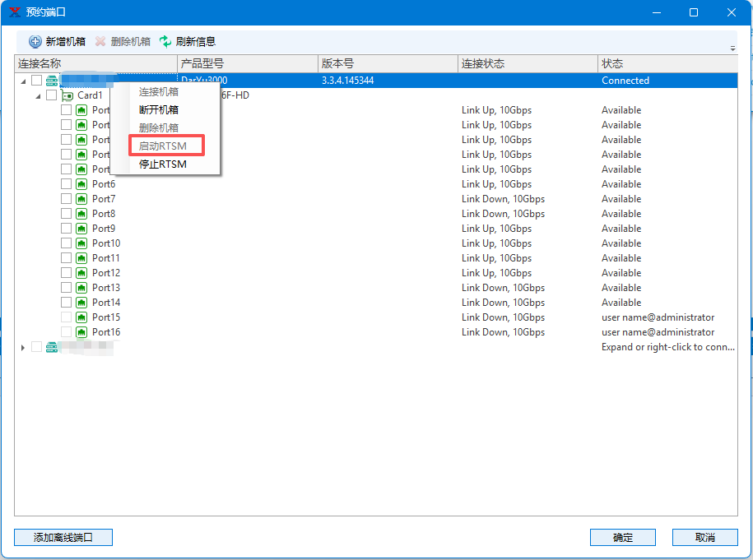Click the 添加离线端口 button
Viewport: 753px width, 560px height.
(63, 537)
